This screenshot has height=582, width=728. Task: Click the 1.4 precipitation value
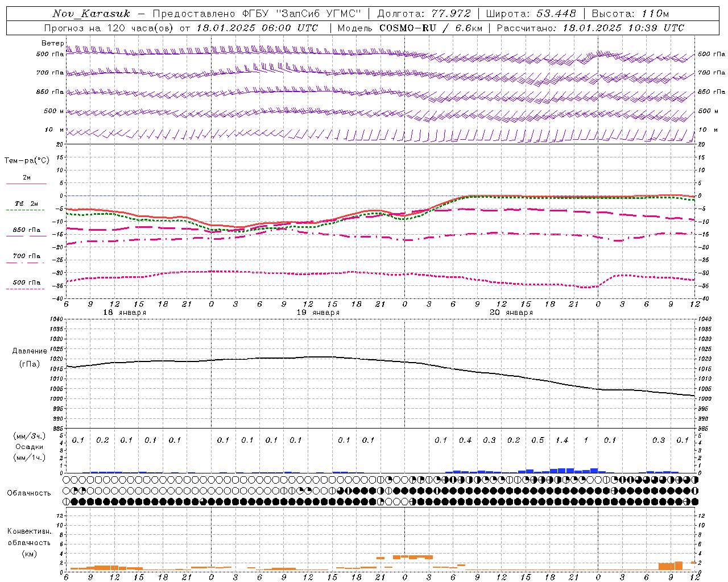(562, 440)
